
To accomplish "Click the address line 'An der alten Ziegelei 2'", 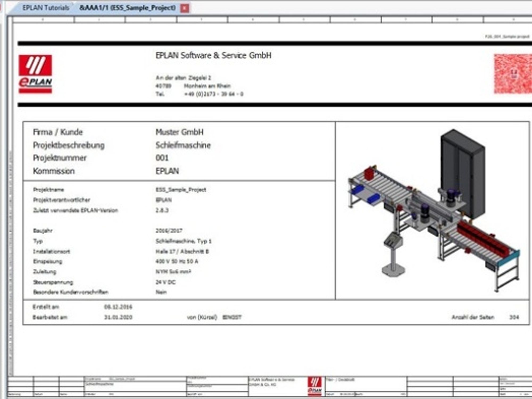I will [x=183, y=78].
